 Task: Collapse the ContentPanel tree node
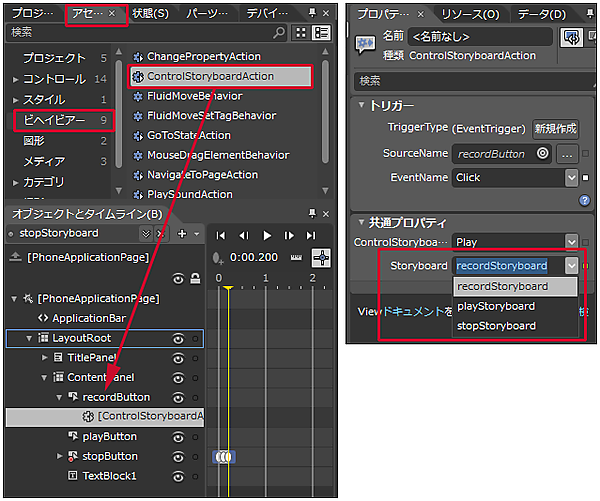click(x=45, y=378)
